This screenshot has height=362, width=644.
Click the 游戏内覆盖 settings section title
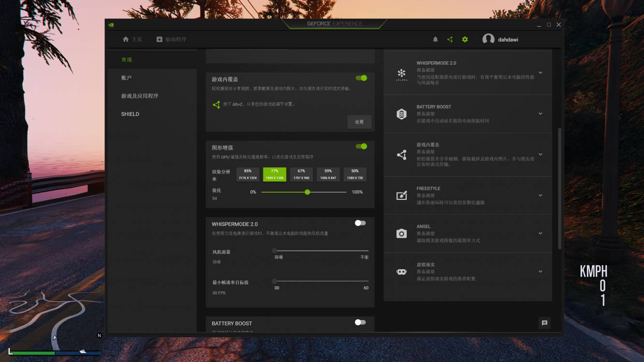(225, 79)
